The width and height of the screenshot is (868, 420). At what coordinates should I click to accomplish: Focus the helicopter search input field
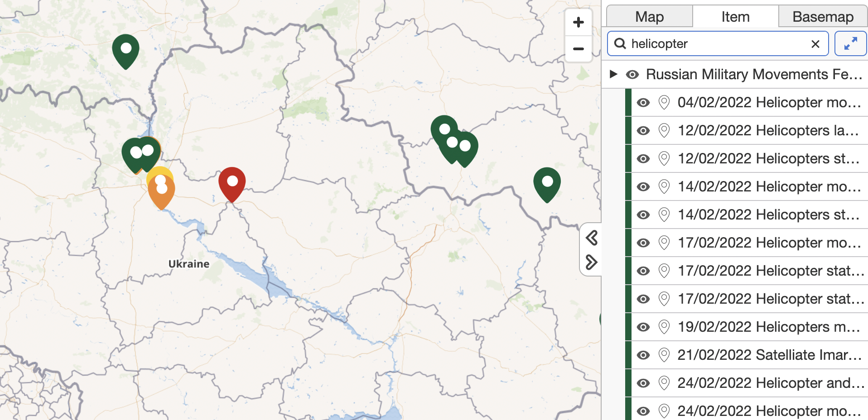(x=716, y=44)
